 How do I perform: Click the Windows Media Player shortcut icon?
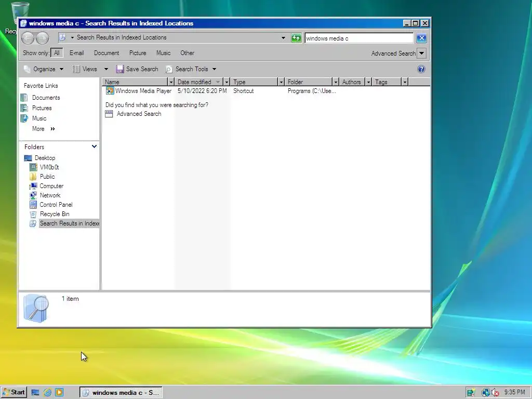pyautogui.click(x=110, y=91)
